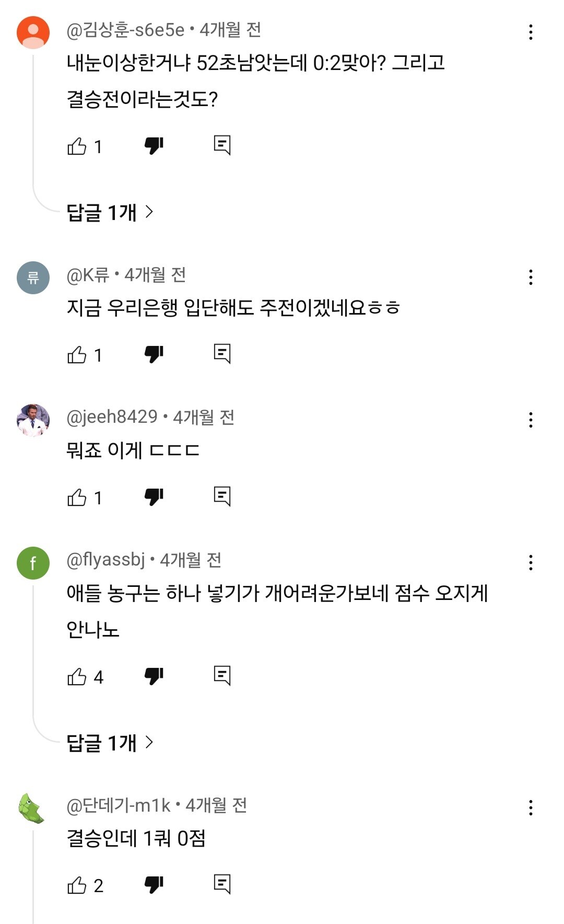Image resolution: width=564 pixels, height=924 pixels.
Task: Reply to the 결승인데 1쿼 0점 comment
Action: [222, 884]
